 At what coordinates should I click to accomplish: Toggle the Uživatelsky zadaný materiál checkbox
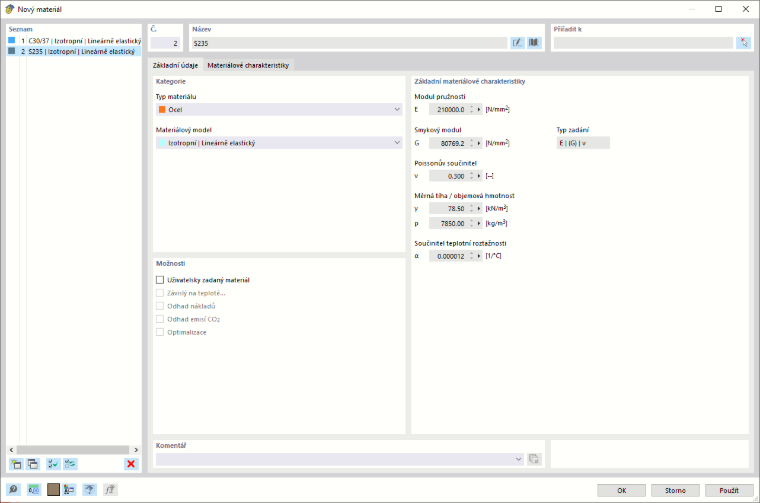pos(160,280)
